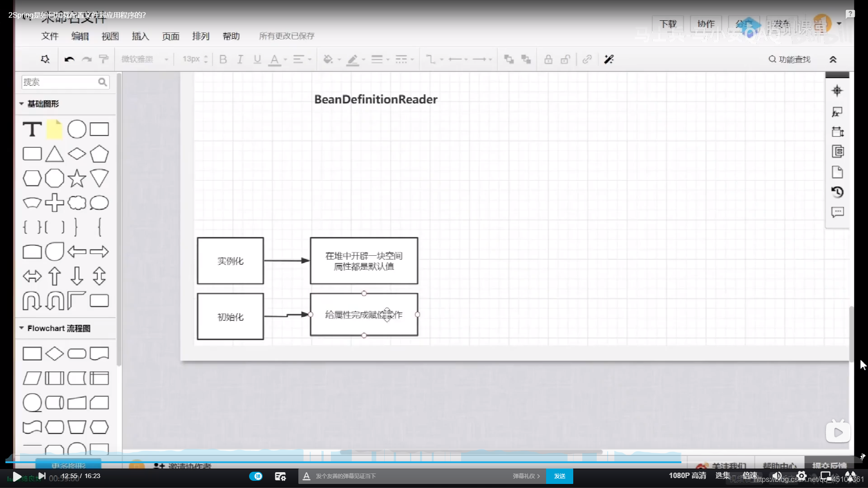Toggle underline formatting

pos(257,59)
